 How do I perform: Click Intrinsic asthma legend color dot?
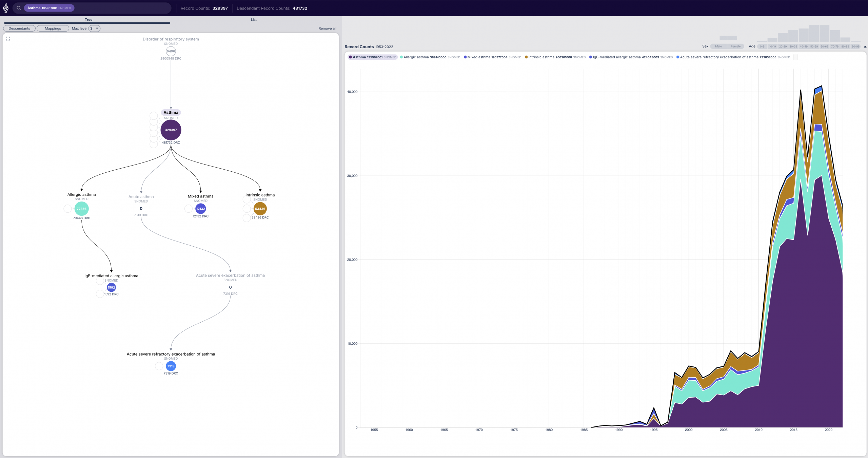pyautogui.click(x=526, y=57)
